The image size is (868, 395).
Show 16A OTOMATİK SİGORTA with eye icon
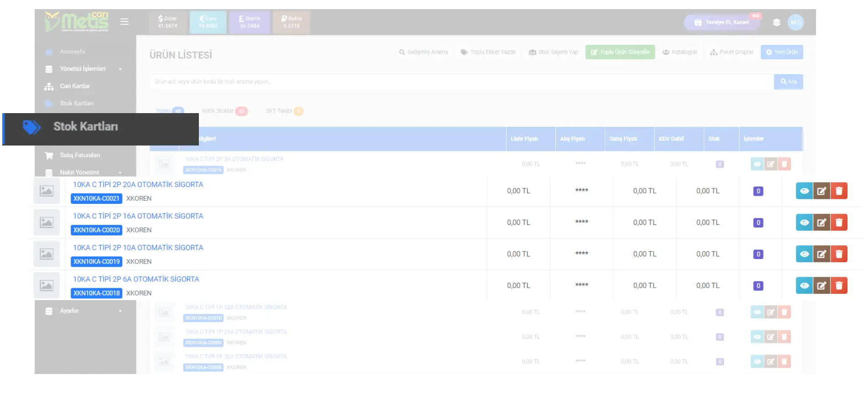click(804, 223)
